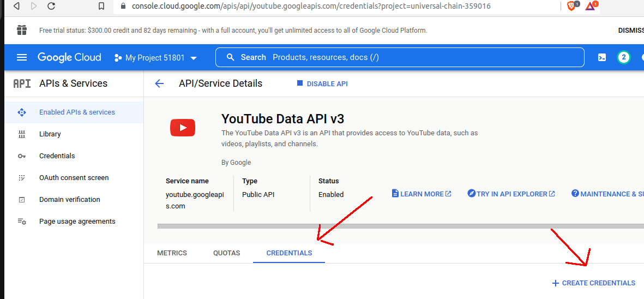The width and height of the screenshot is (644, 299).
Task: Open OAuth consent screen in sidebar
Action: pos(74,178)
